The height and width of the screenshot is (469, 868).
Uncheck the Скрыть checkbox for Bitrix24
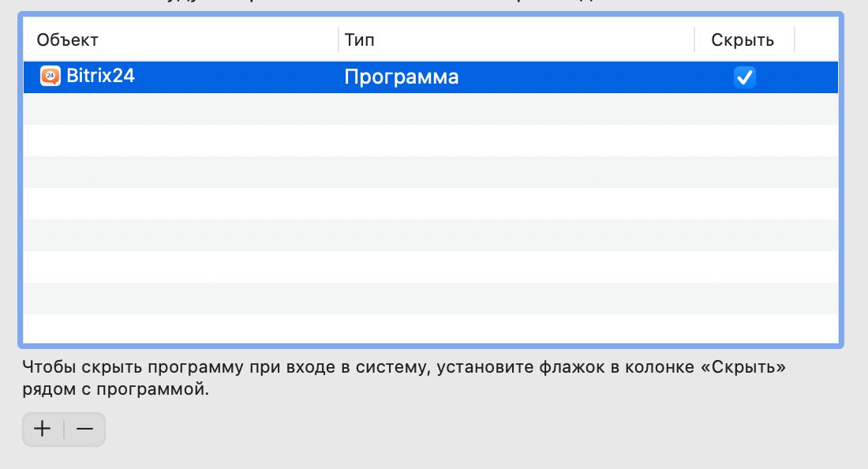click(x=744, y=77)
